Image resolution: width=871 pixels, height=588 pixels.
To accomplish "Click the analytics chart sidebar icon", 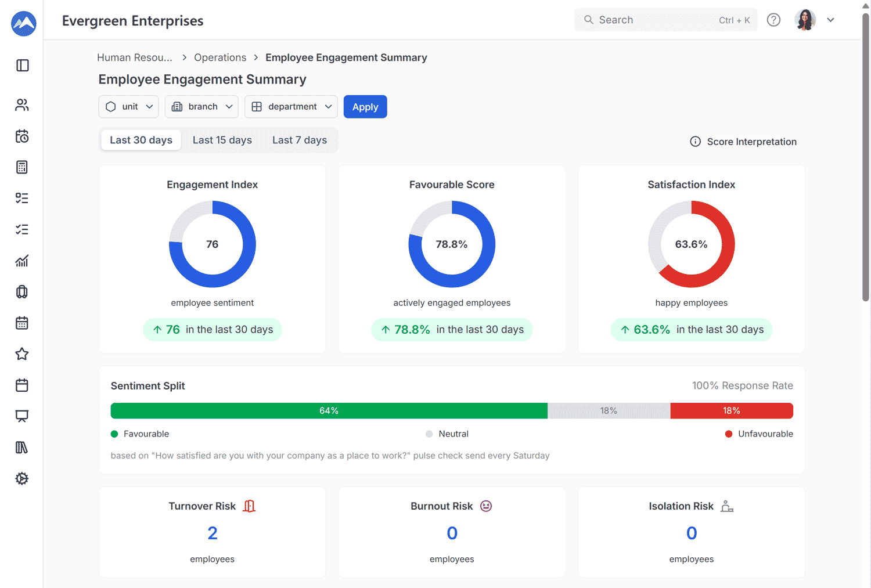I will tap(22, 261).
